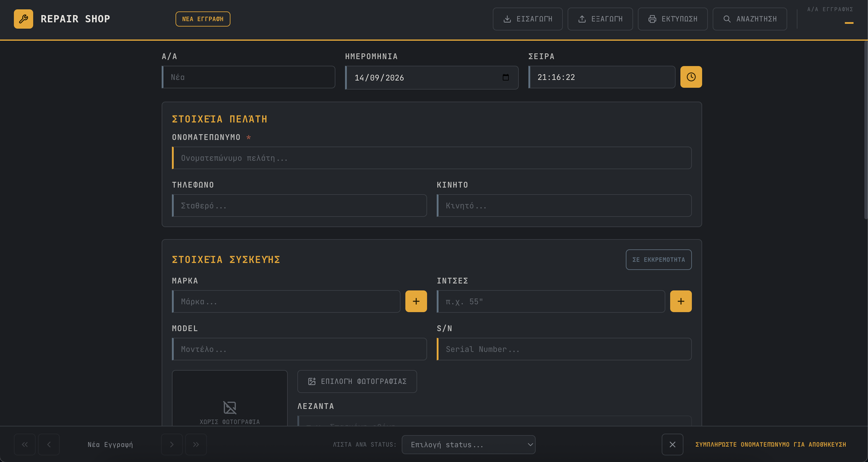The height and width of the screenshot is (462, 868).
Task: Open the calendar picker icon
Action: tap(506, 78)
